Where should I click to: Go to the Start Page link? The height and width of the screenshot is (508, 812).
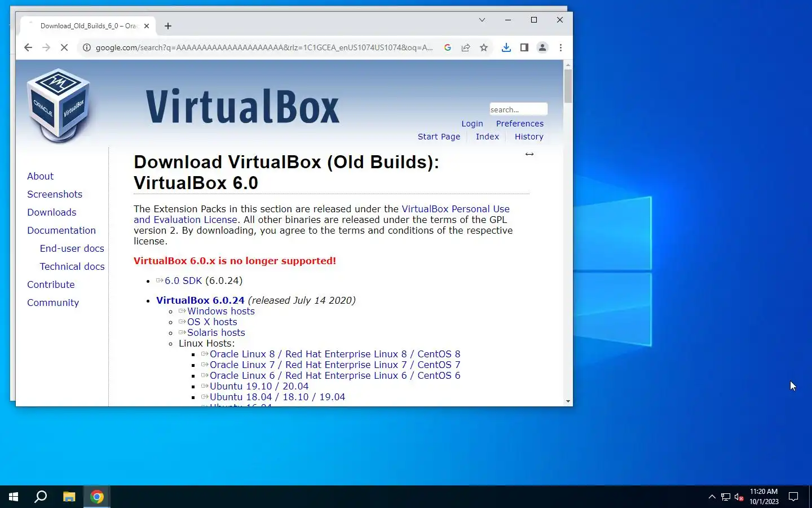click(439, 137)
